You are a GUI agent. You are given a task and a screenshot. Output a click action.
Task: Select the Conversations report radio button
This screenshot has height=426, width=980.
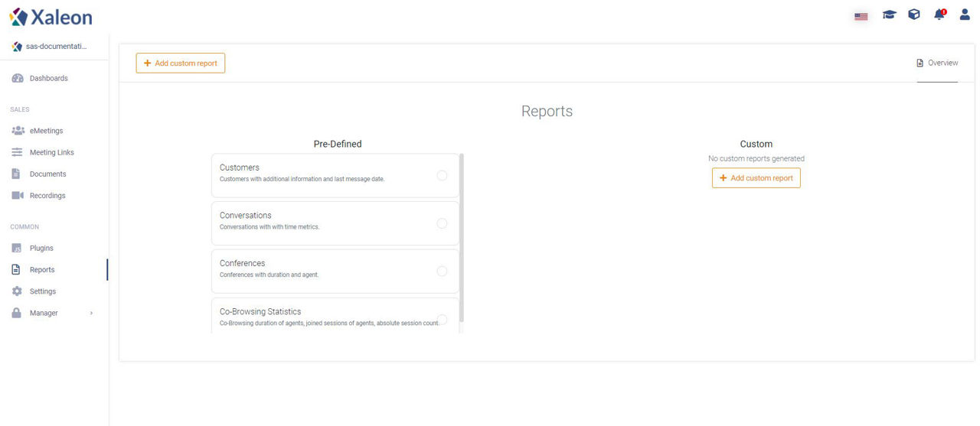[442, 223]
